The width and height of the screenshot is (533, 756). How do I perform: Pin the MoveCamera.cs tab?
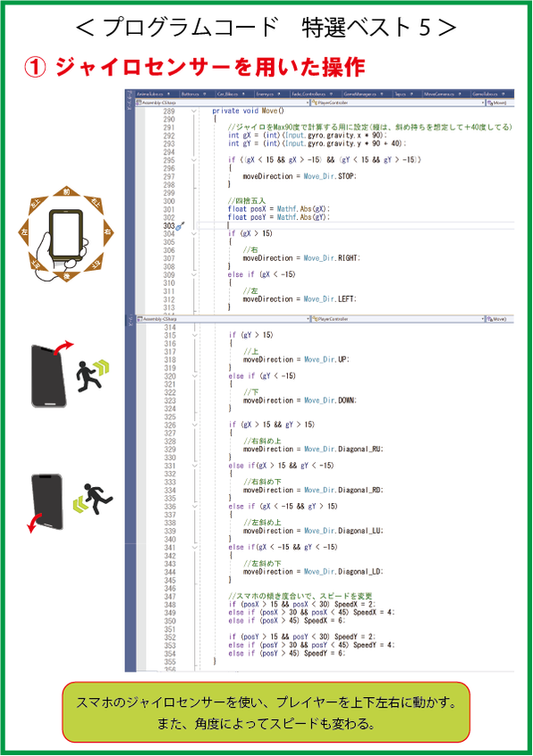tap(460, 94)
